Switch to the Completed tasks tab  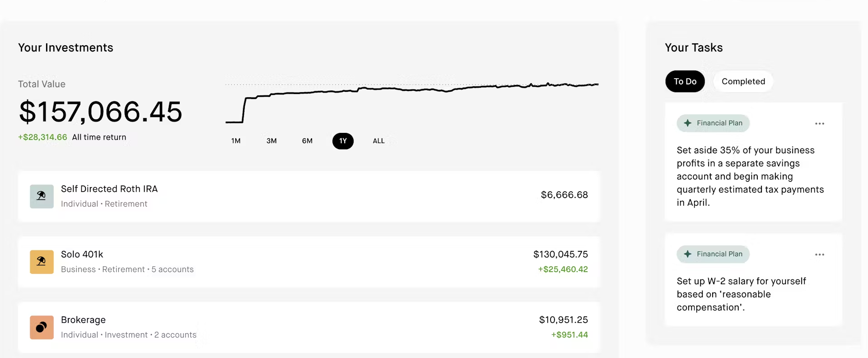tap(743, 81)
